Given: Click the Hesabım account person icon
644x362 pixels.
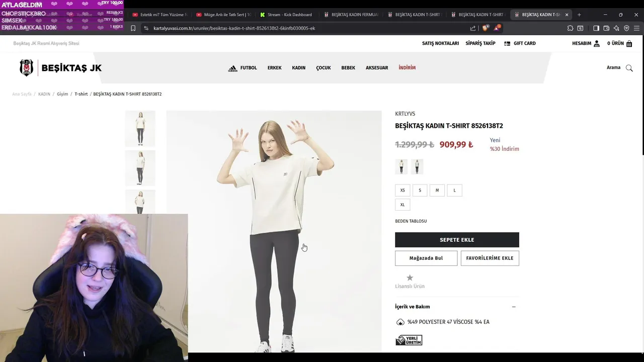Looking at the screenshot, I should point(597,44).
